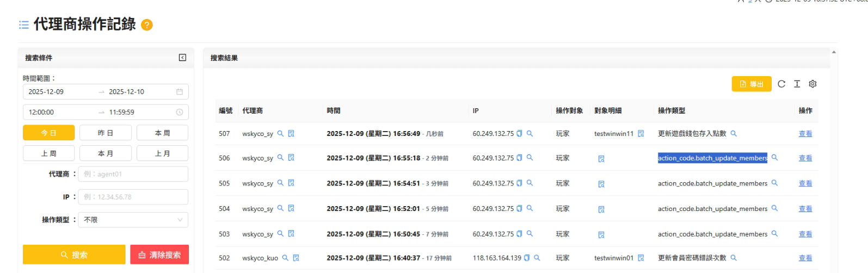
Task: Select the 上月 quick date button
Action: (x=162, y=153)
